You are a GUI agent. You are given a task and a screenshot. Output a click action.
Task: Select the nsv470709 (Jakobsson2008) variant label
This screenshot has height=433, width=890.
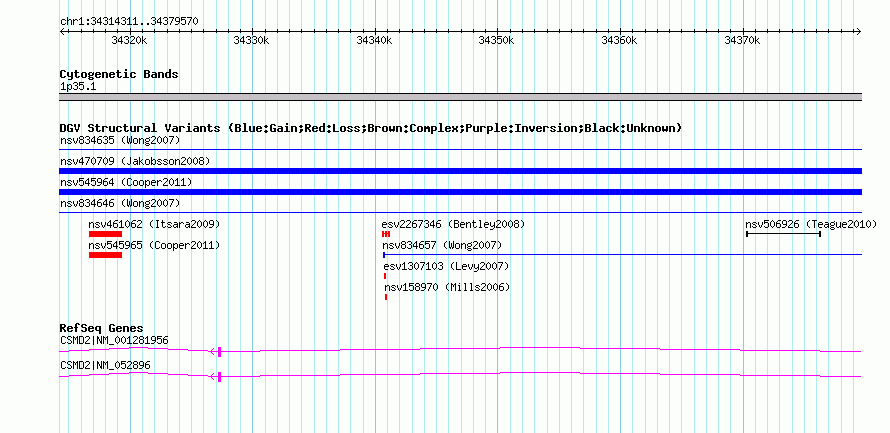pos(135,161)
